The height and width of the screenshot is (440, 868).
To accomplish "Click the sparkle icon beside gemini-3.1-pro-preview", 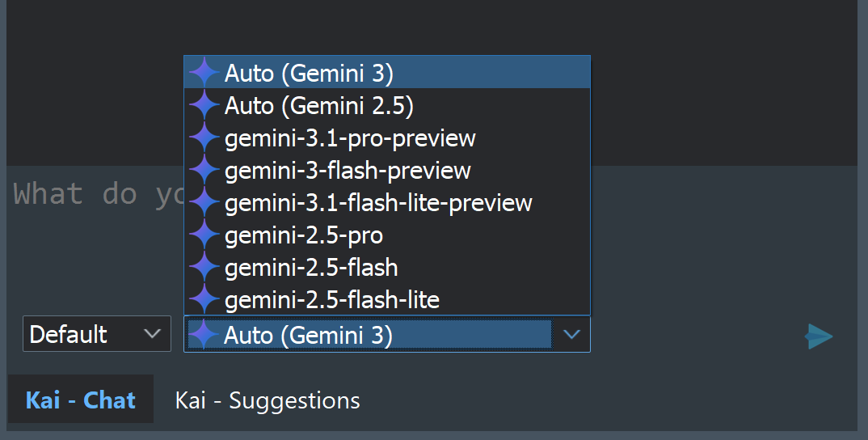I will 204,137.
